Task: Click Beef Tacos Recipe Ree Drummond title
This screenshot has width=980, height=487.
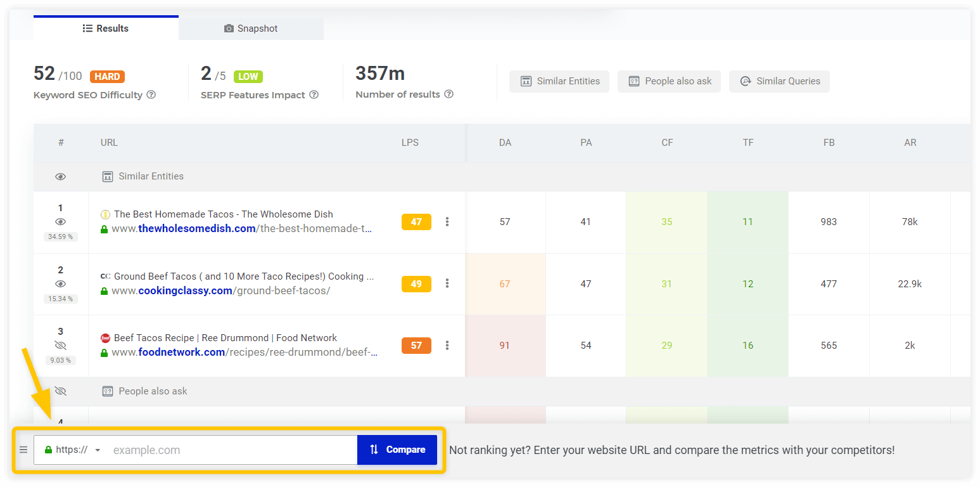Action: [x=226, y=338]
